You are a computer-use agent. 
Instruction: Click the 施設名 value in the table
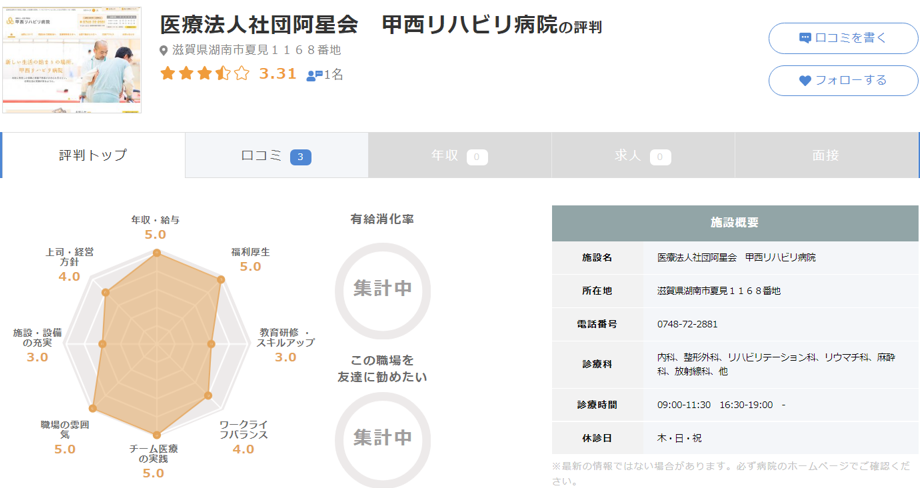736,257
